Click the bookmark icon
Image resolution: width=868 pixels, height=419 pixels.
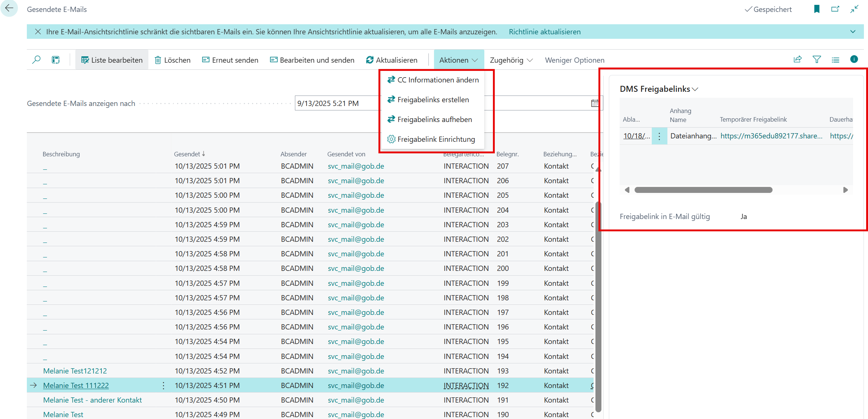tap(817, 9)
